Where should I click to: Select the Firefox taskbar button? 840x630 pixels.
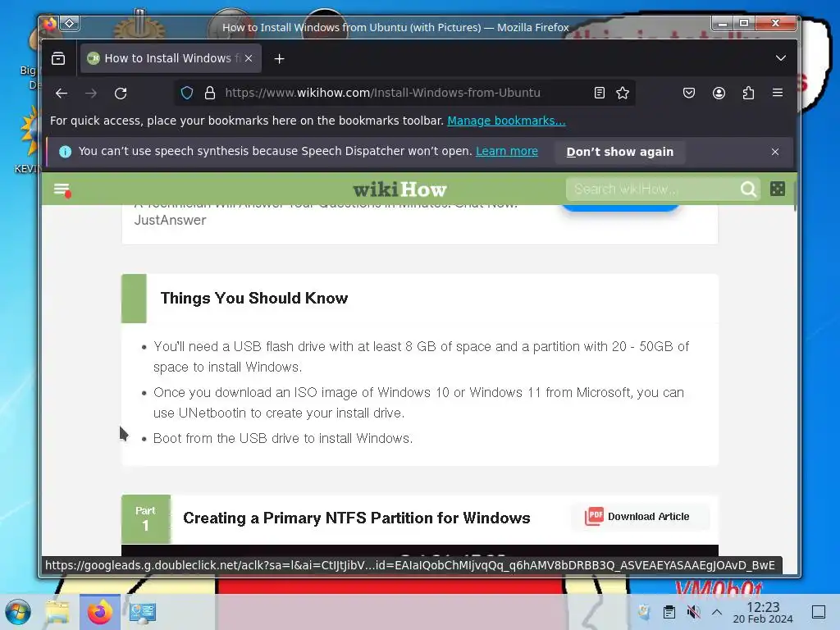[x=99, y=612]
